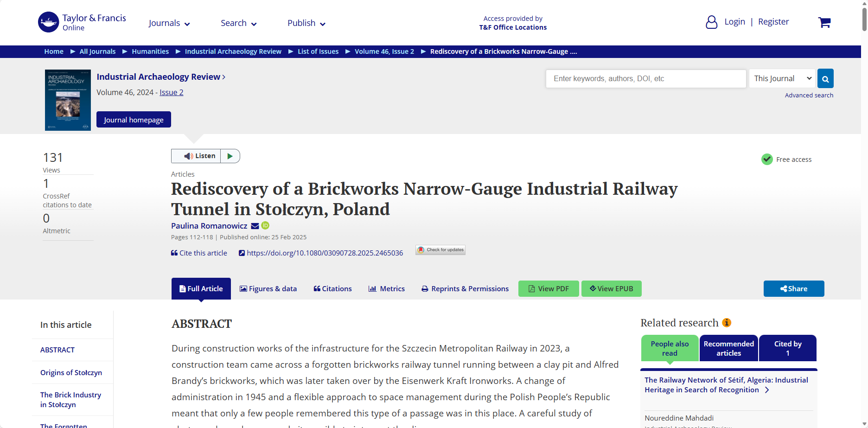
Task: Expand the Search dropdown menu
Action: [238, 23]
